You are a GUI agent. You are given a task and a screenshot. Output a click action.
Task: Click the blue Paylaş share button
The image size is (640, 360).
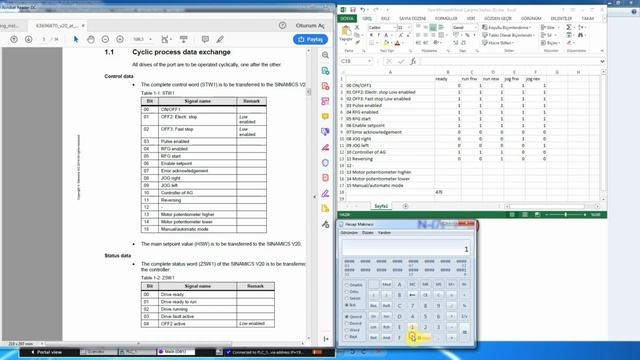point(311,39)
